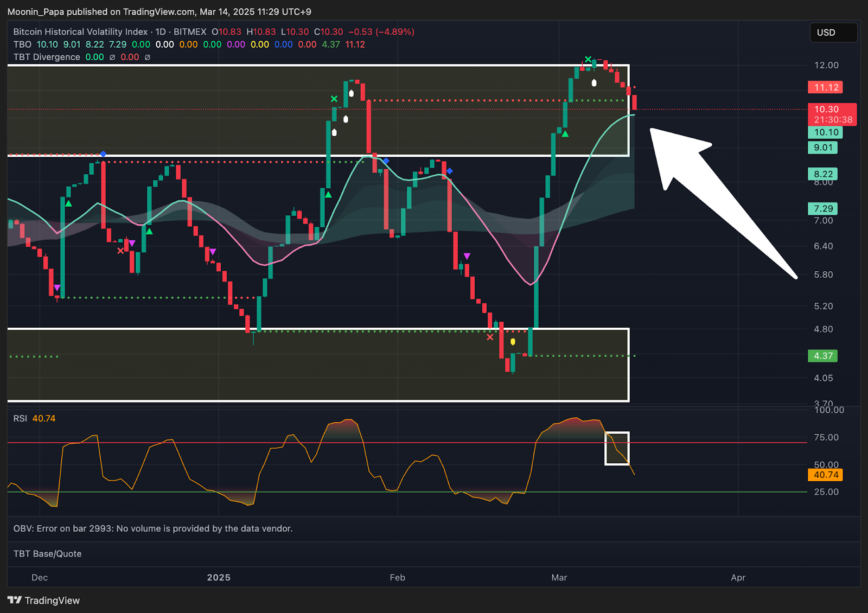
Task: Toggle the TBO indicator legend
Action: pos(22,44)
